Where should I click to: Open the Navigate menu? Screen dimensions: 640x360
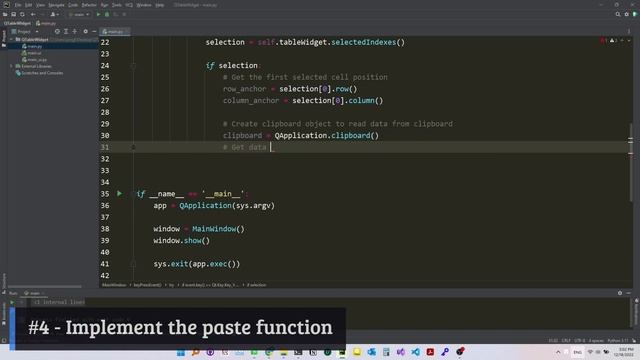tap(56, 5)
